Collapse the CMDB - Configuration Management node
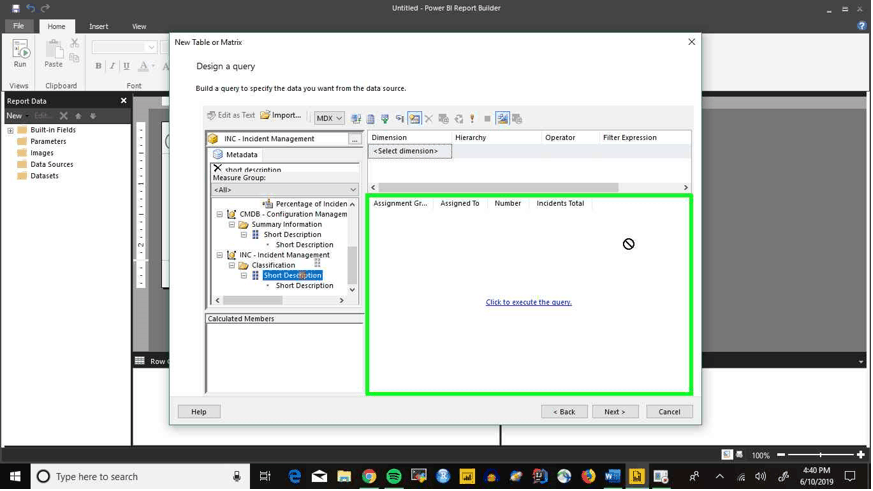This screenshot has width=873, height=491. coord(220,214)
